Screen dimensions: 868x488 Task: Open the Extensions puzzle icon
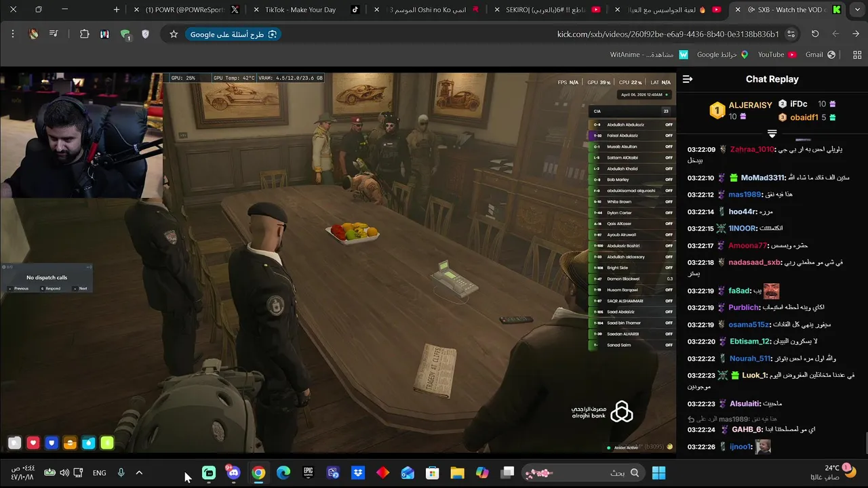tap(84, 34)
